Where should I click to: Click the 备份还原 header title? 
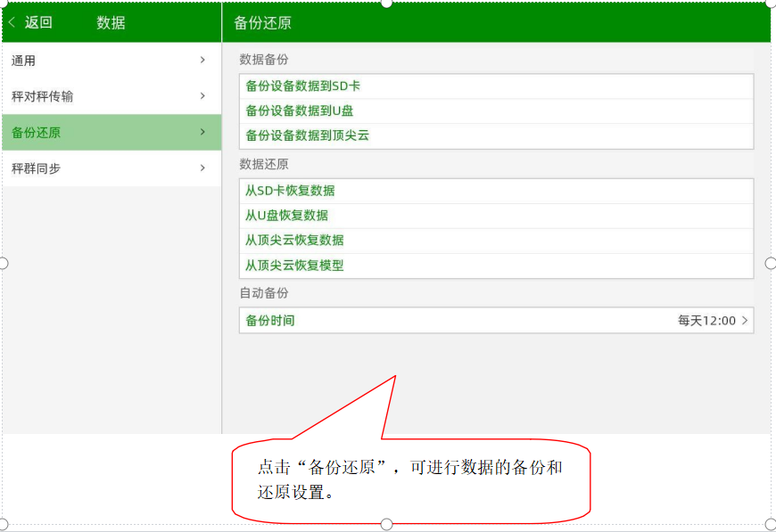pyautogui.click(x=262, y=23)
